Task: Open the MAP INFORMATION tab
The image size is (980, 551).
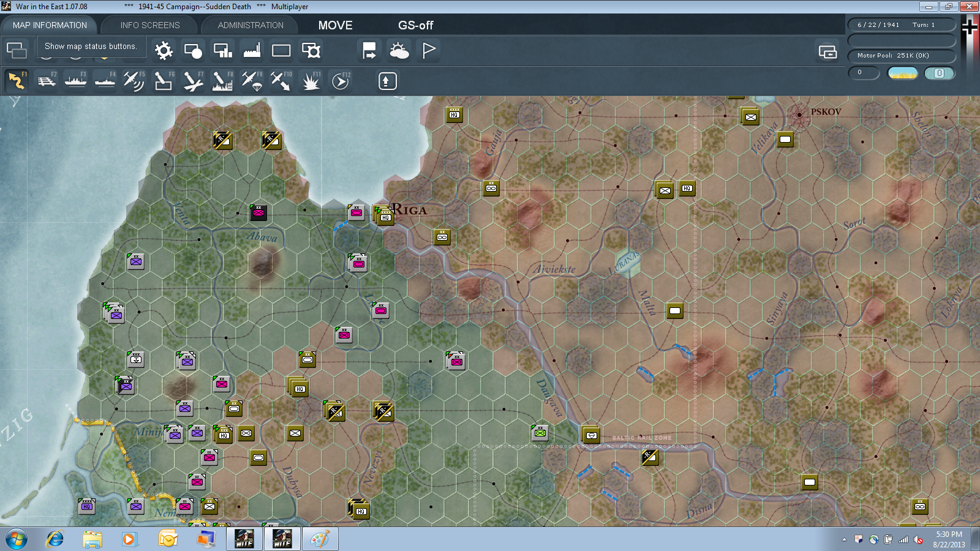Action: 50,25
